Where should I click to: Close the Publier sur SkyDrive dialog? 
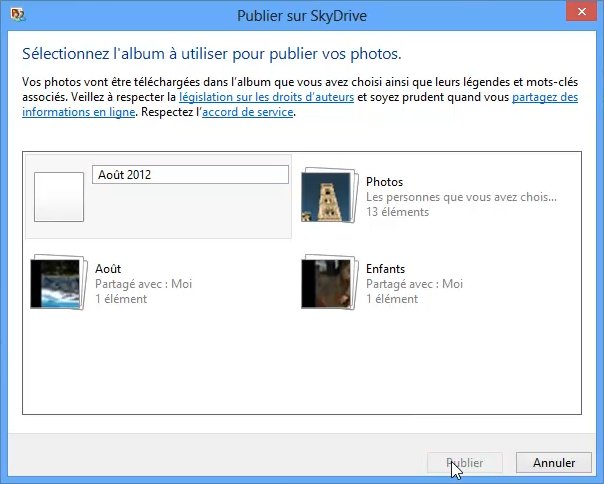(x=576, y=16)
